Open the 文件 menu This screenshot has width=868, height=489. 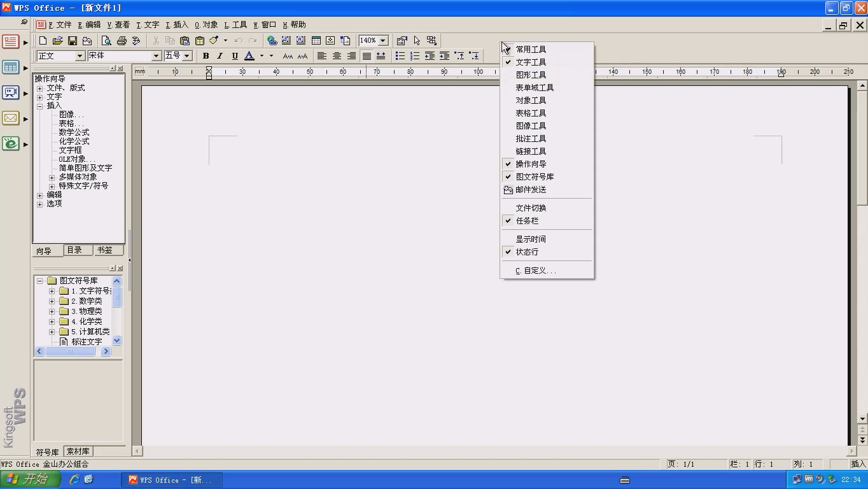click(x=60, y=25)
